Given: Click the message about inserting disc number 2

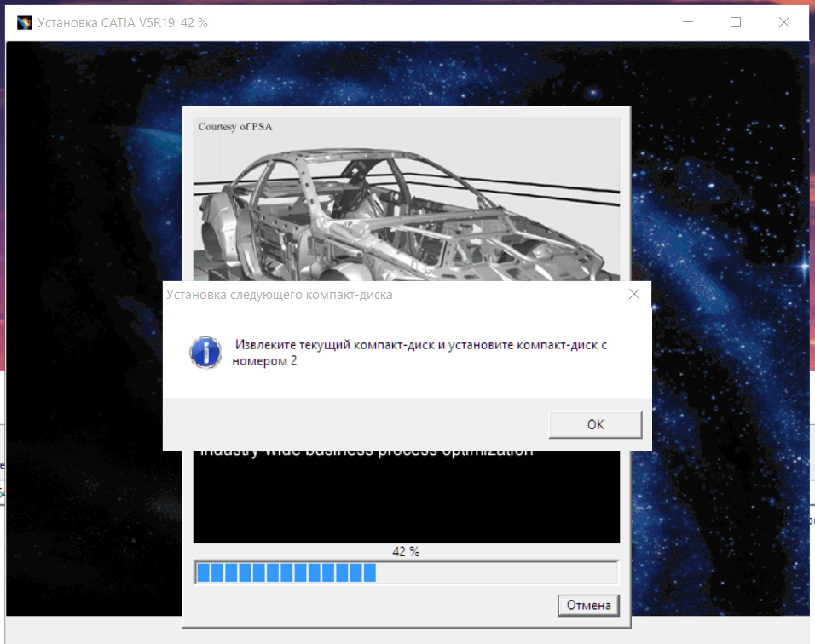Looking at the screenshot, I should click(x=419, y=353).
